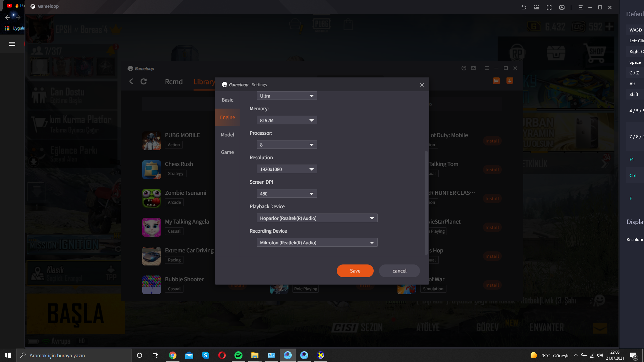Viewport: 644px width, 362px height.
Task: Select the Model settings tab
Action: pyautogui.click(x=227, y=135)
